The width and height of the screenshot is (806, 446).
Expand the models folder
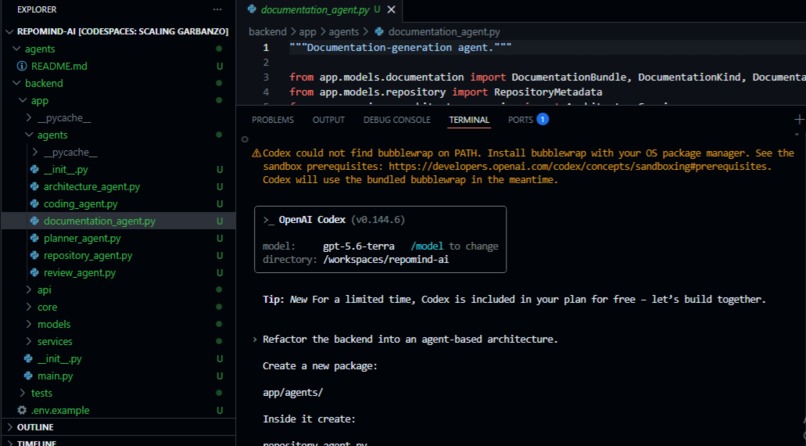tap(29, 324)
